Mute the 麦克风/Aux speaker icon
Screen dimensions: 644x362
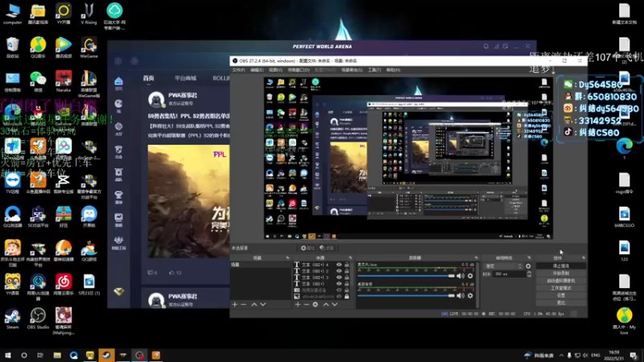click(460, 276)
